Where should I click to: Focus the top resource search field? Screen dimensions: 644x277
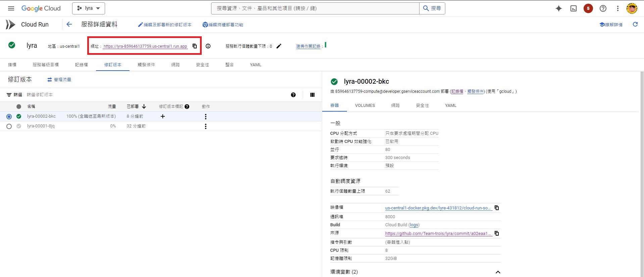click(315, 8)
